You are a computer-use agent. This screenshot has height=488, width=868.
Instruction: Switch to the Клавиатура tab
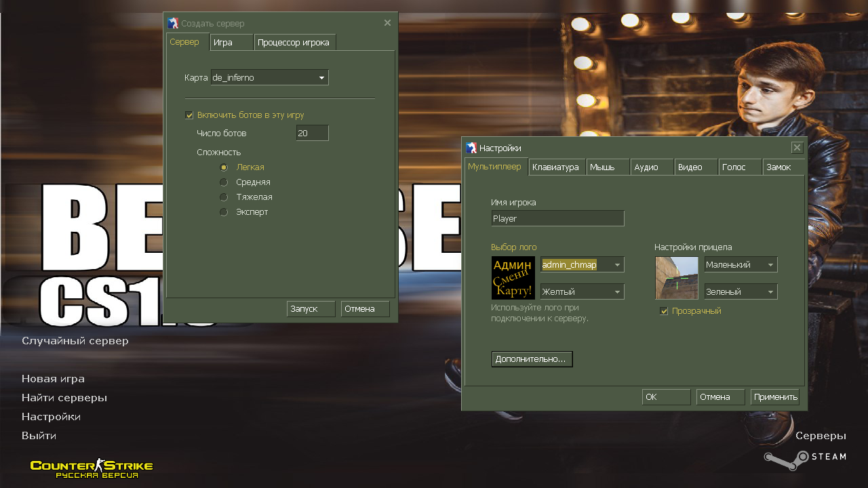point(555,167)
